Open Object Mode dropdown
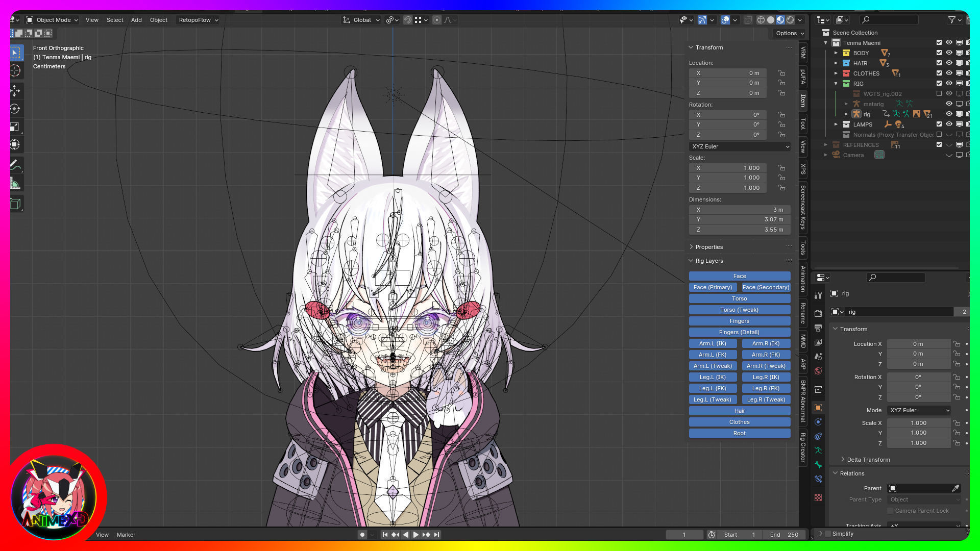 point(52,20)
